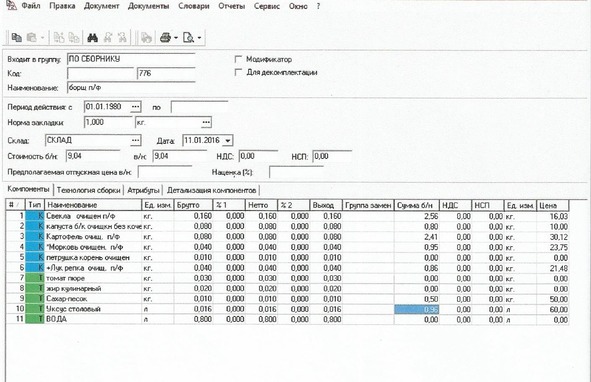Click price cell 16,03

(553, 216)
